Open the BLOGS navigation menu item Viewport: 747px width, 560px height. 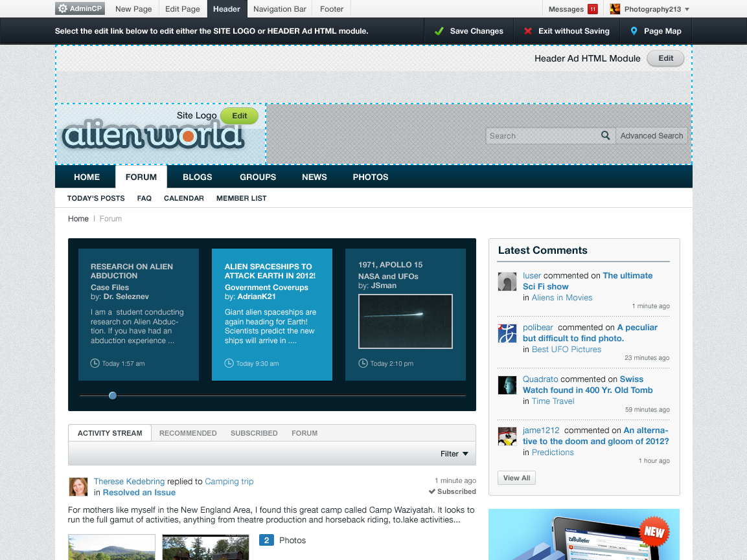197,177
